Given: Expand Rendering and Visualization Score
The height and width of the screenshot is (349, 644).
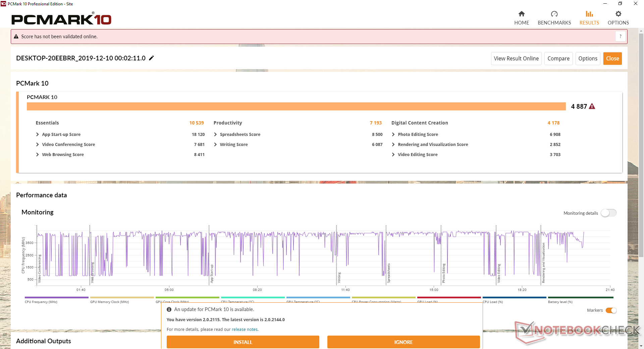Looking at the screenshot, I should click(393, 145).
